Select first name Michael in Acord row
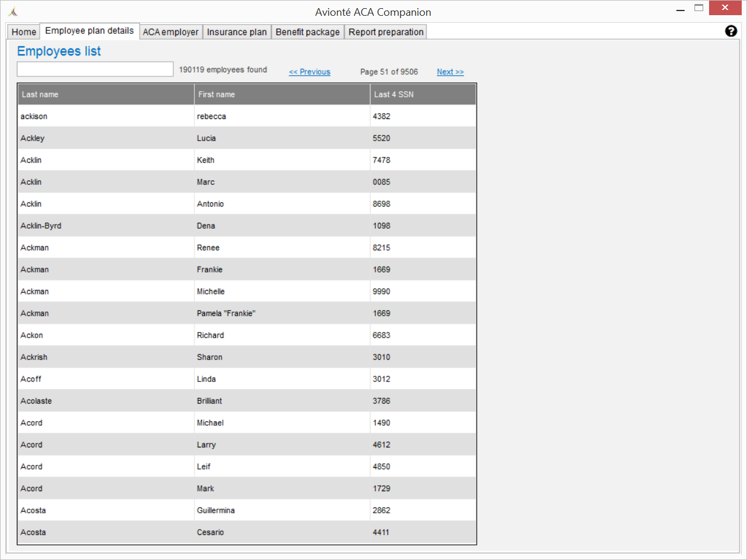Viewport: 747px width, 560px height. [x=211, y=423]
